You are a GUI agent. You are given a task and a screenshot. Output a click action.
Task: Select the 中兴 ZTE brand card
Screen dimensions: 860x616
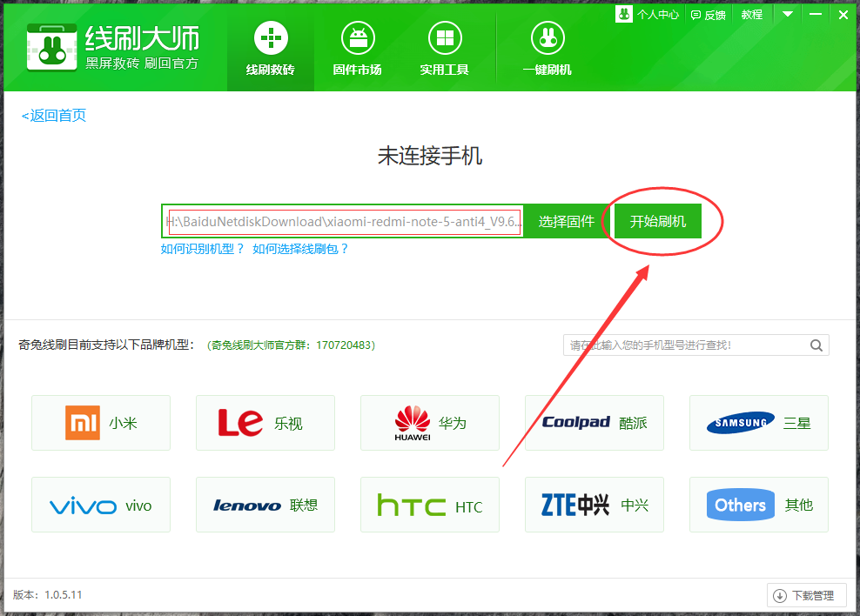click(595, 505)
